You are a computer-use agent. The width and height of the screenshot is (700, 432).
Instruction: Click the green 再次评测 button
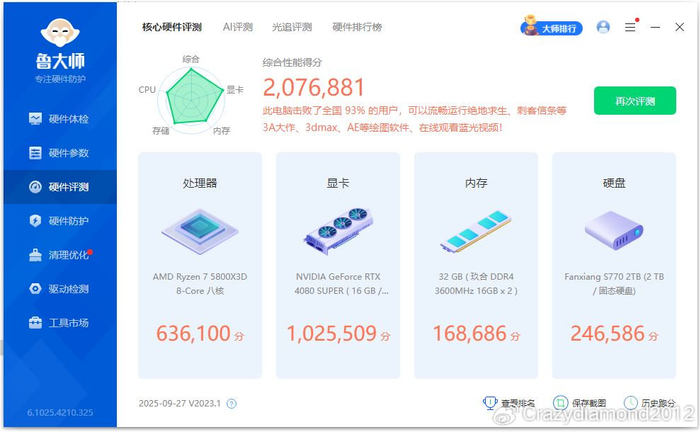point(635,101)
